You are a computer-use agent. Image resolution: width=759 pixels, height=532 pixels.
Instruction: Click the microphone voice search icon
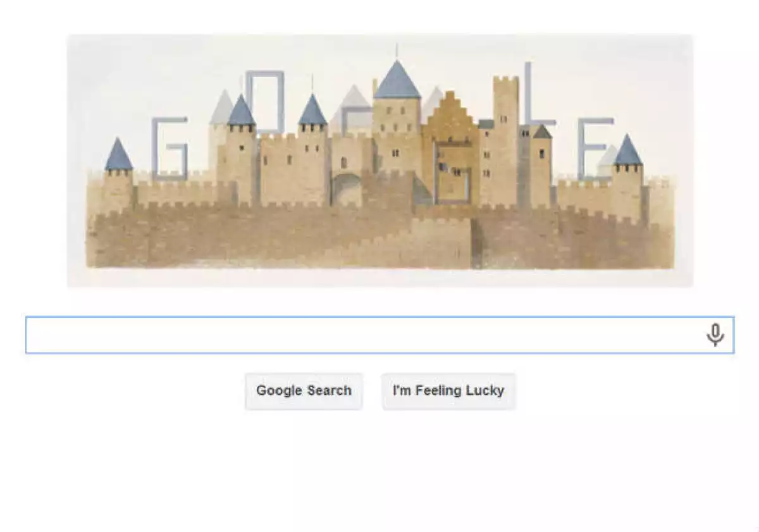(715, 335)
